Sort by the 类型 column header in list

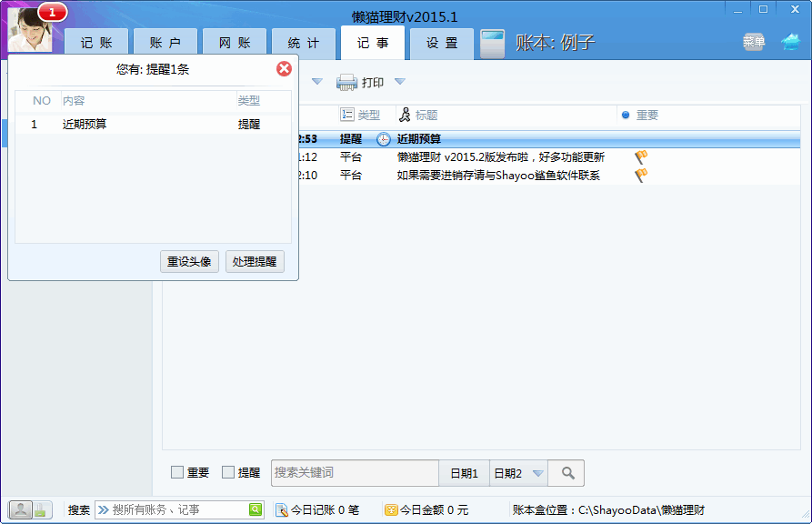coord(368,115)
